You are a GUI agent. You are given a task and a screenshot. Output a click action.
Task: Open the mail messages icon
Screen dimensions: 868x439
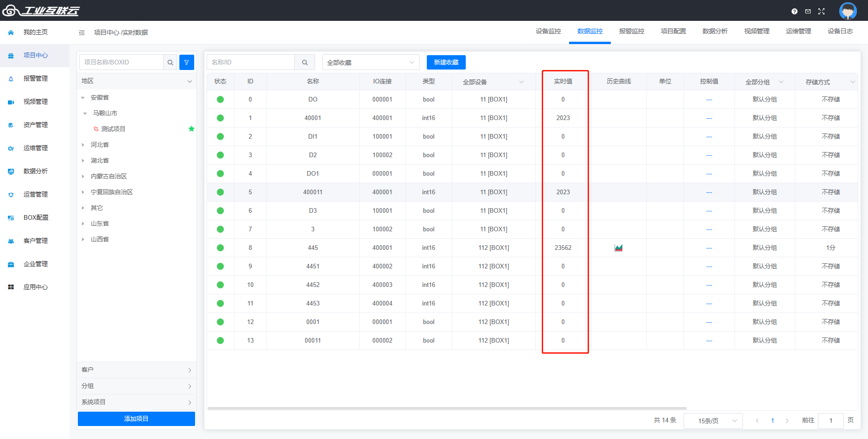[x=808, y=11]
